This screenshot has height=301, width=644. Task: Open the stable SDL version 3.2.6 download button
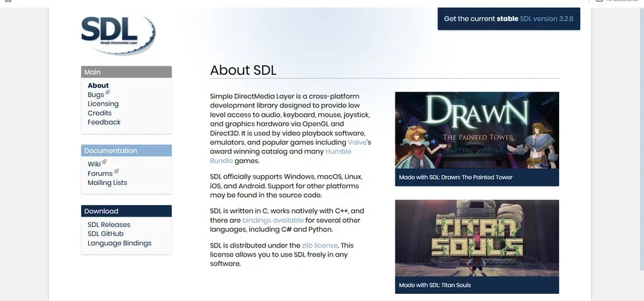pyautogui.click(x=509, y=19)
